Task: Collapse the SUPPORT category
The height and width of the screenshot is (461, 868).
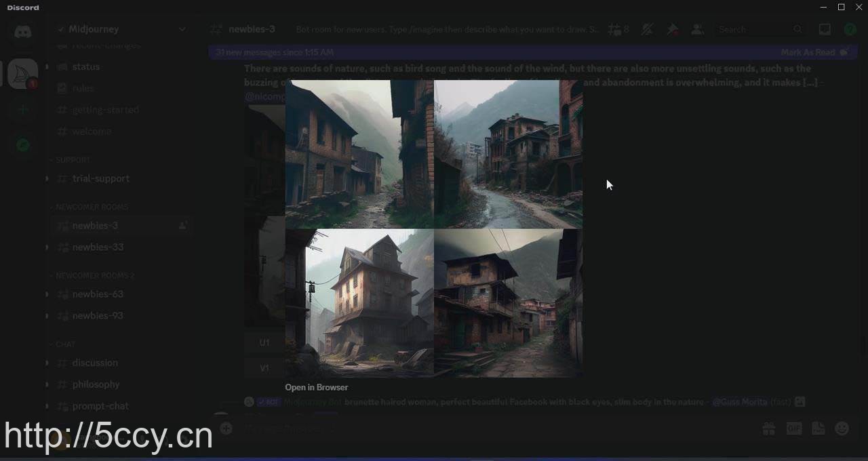Action: pyautogui.click(x=73, y=160)
